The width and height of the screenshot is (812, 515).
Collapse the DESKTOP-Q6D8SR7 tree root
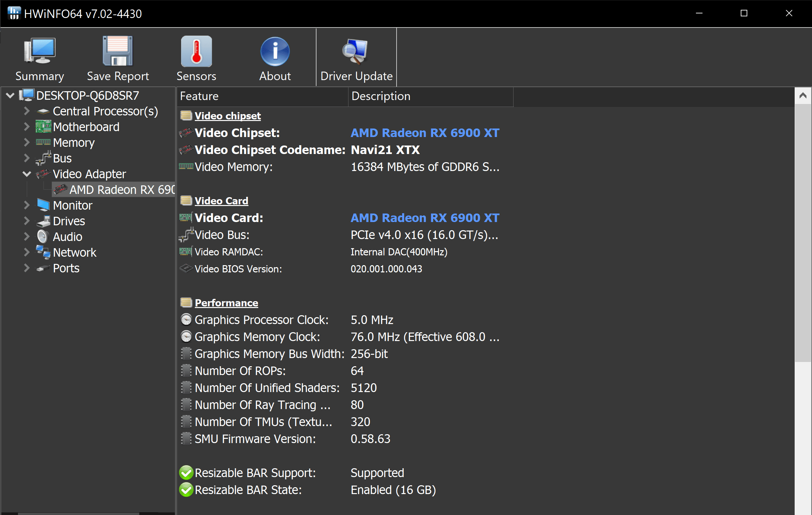point(10,96)
